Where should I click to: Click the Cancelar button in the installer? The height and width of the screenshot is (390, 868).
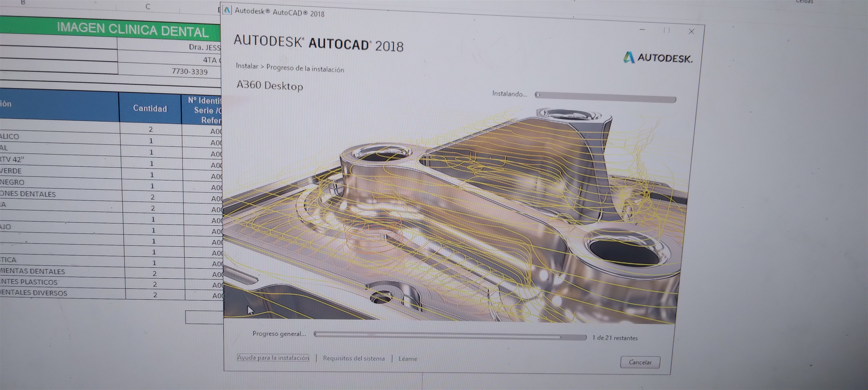tap(640, 362)
